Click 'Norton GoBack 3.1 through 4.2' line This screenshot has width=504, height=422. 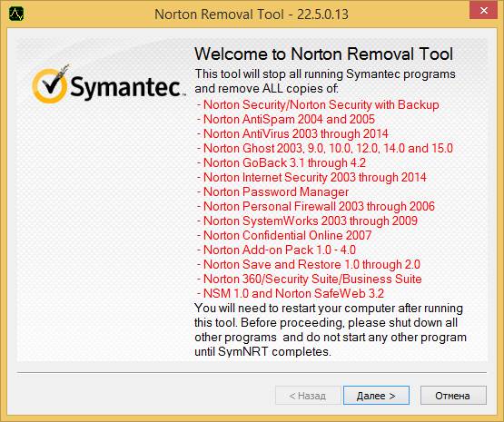click(x=282, y=162)
